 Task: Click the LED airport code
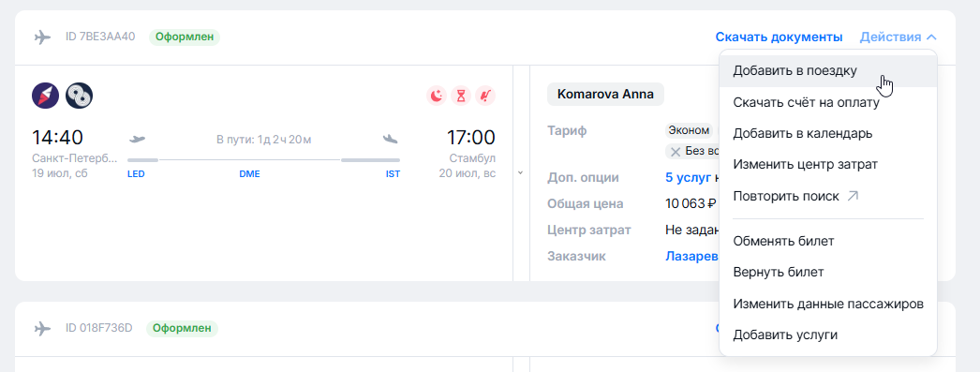[x=136, y=174]
